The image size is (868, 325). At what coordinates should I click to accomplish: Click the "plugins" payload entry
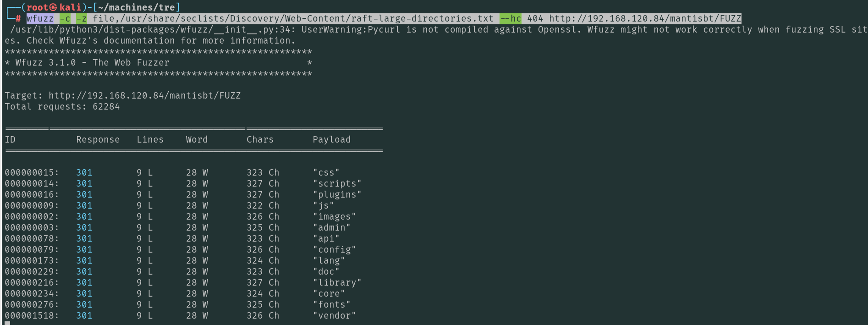coord(337,194)
